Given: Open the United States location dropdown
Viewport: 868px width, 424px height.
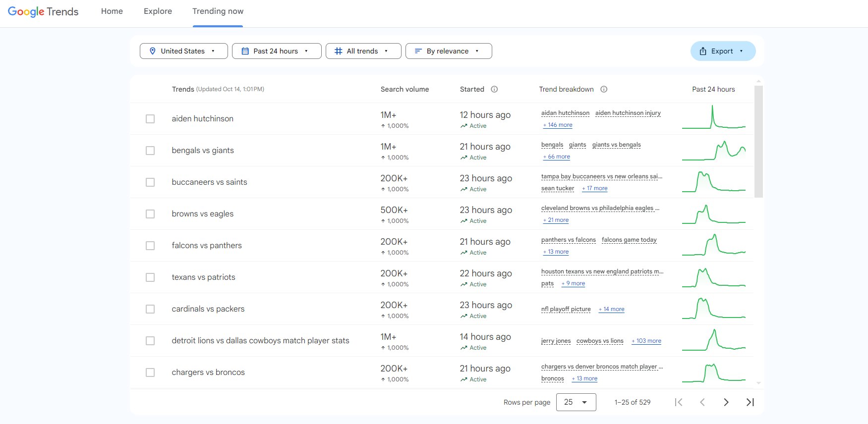Looking at the screenshot, I should coord(184,51).
